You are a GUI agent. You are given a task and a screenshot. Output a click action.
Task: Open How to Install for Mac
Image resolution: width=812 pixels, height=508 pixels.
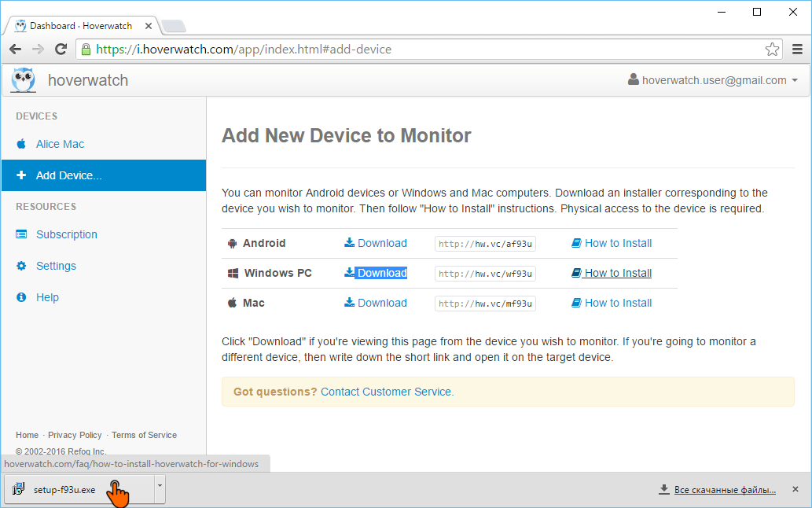click(x=612, y=303)
